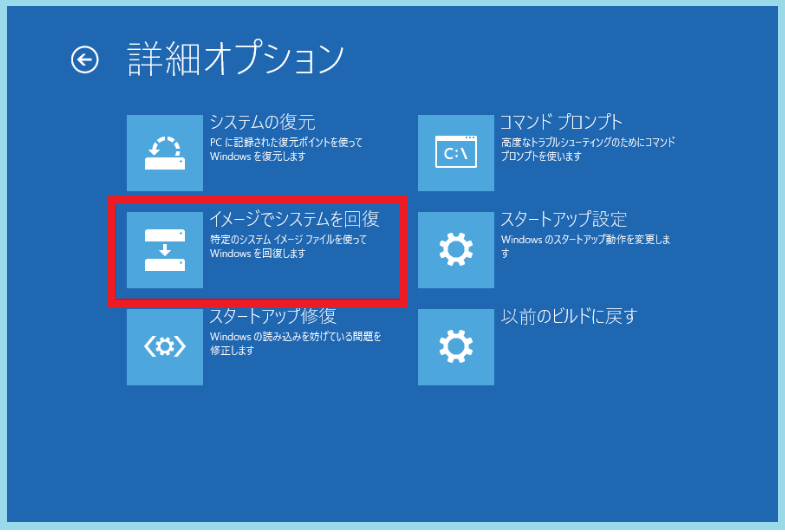Click the 詳細オプション page heading
The width and height of the screenshot is (785, 532).
pos(236,60)
